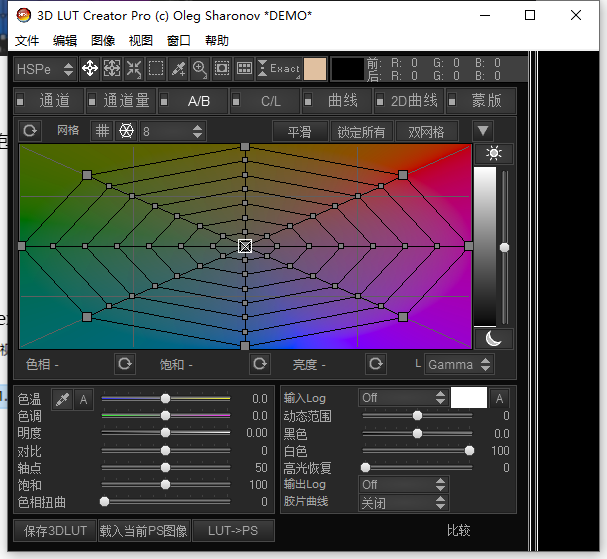Open the 文件 menu
This screenshot has width=607, height=559.
(27, 40)
